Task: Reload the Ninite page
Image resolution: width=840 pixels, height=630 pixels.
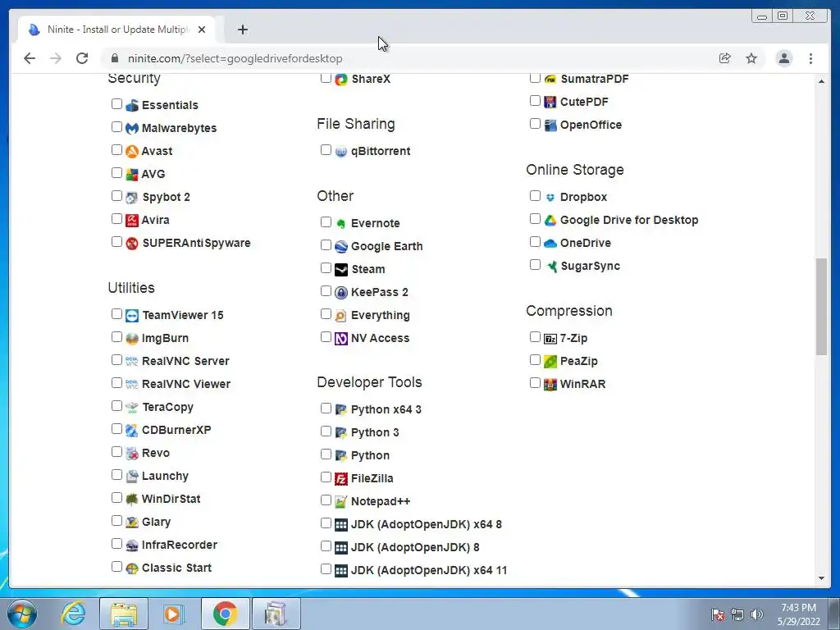Action: [x=82, y=58]
